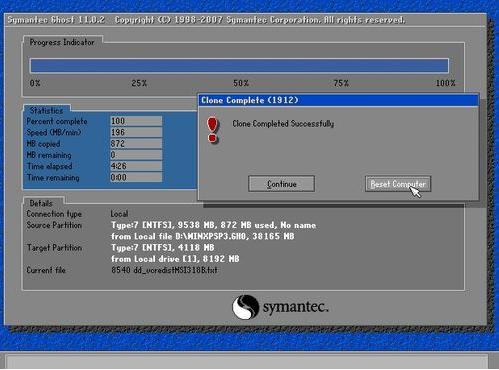499x370 pixels.
Task: Click the Clone Complete (1912) title bar
Action: [338, 100]
